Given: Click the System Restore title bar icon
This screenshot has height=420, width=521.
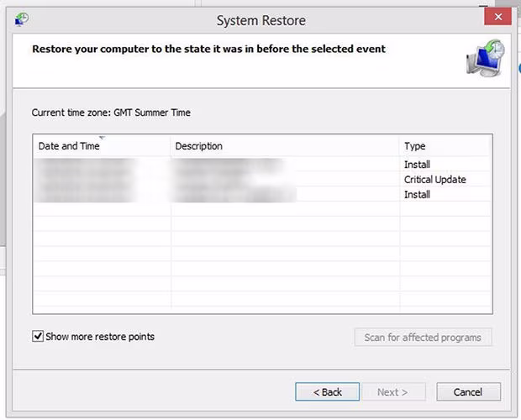Looking at the screenshot, I should (x=22, y=18).
